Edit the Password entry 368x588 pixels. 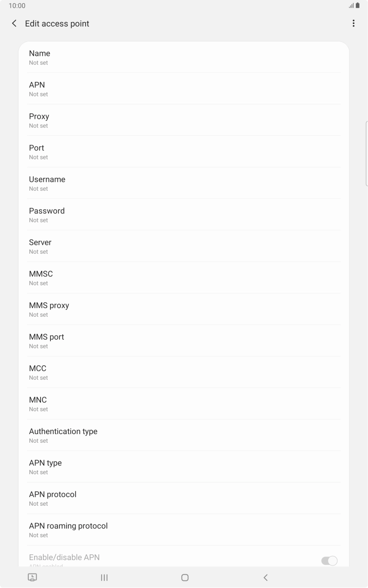click(184, 215)
